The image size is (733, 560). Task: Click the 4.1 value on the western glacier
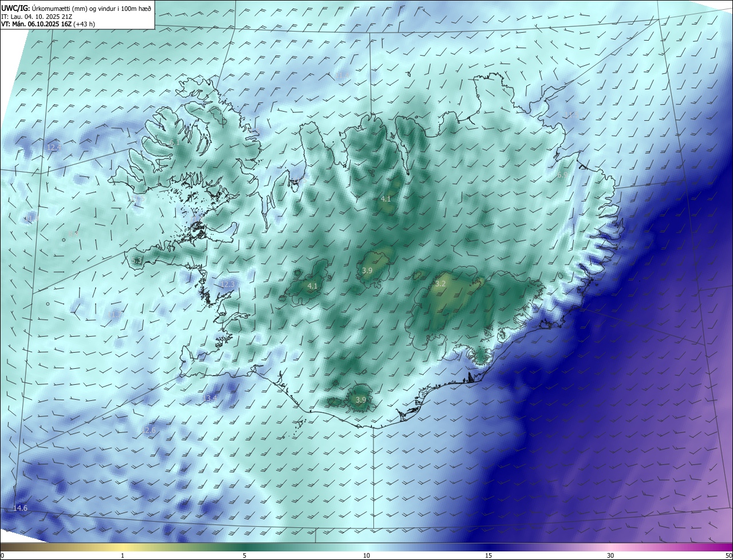(x=313, y=285)
